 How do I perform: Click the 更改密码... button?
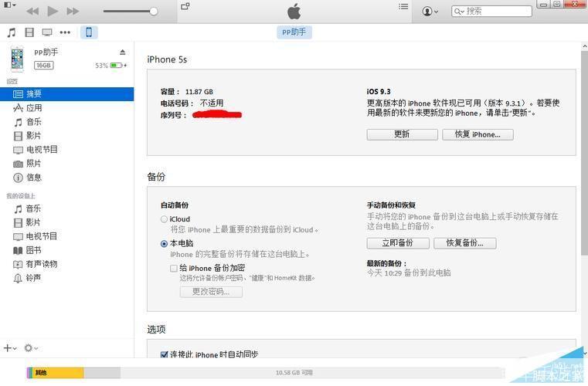coord(211,292)
